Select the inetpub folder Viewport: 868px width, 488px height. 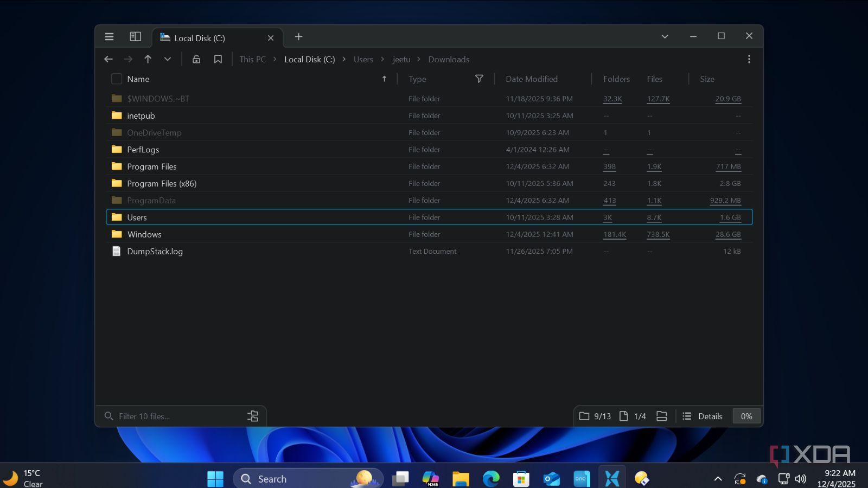coord(429,115)
